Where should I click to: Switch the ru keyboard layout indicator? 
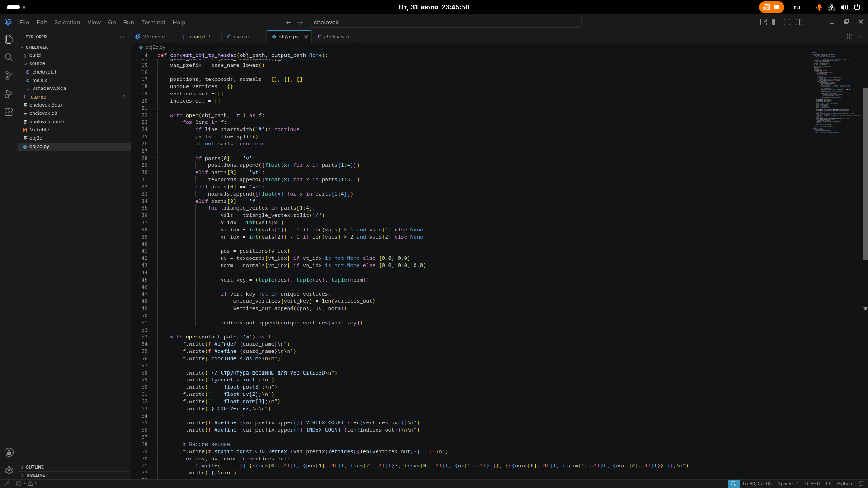[x=797, y=7]
